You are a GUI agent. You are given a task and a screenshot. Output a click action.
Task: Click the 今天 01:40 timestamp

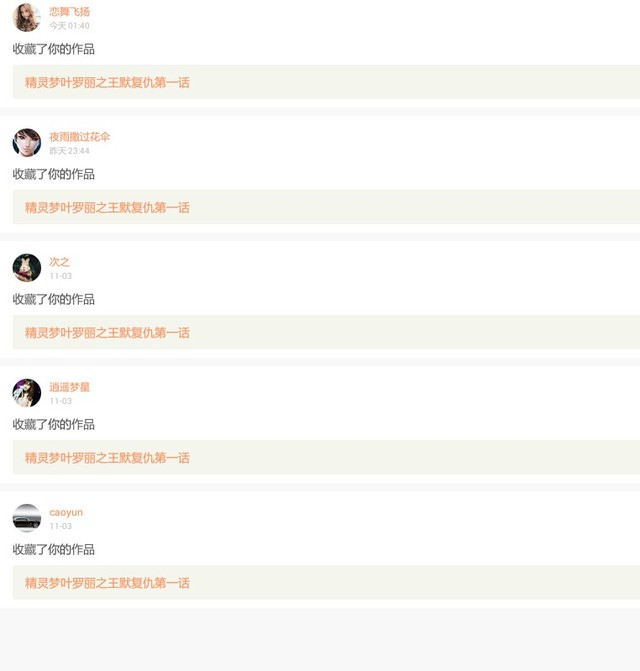[x=69, y=26]
